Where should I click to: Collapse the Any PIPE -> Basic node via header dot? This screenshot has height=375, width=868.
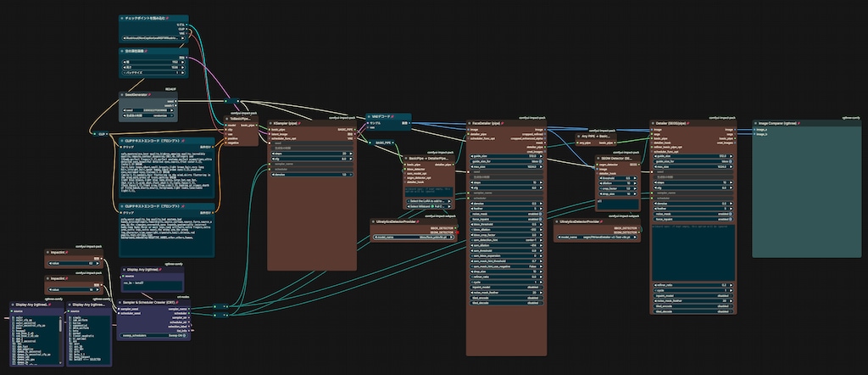(579, 135)
